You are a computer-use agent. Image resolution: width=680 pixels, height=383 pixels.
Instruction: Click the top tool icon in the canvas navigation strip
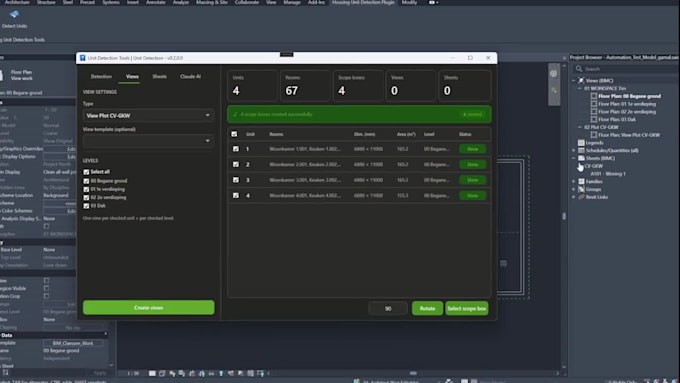tap(554, 74)
